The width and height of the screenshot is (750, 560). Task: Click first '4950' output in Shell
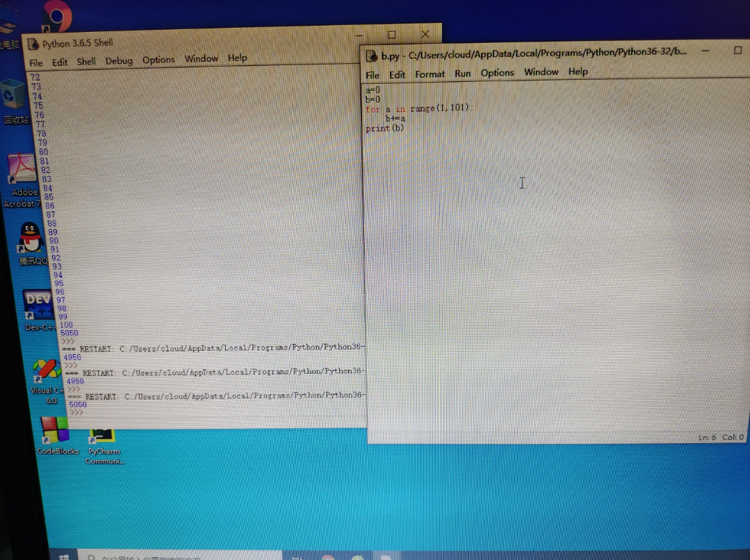point(72,357)
